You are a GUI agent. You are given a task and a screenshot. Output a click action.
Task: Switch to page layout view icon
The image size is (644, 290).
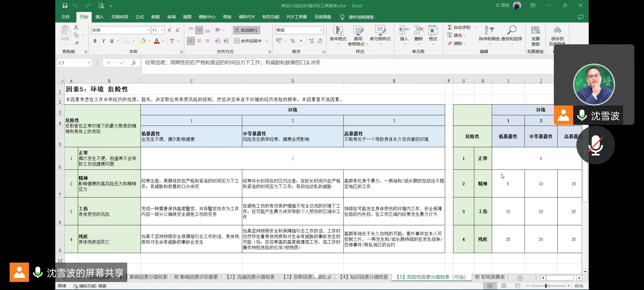tap(504, 286)
